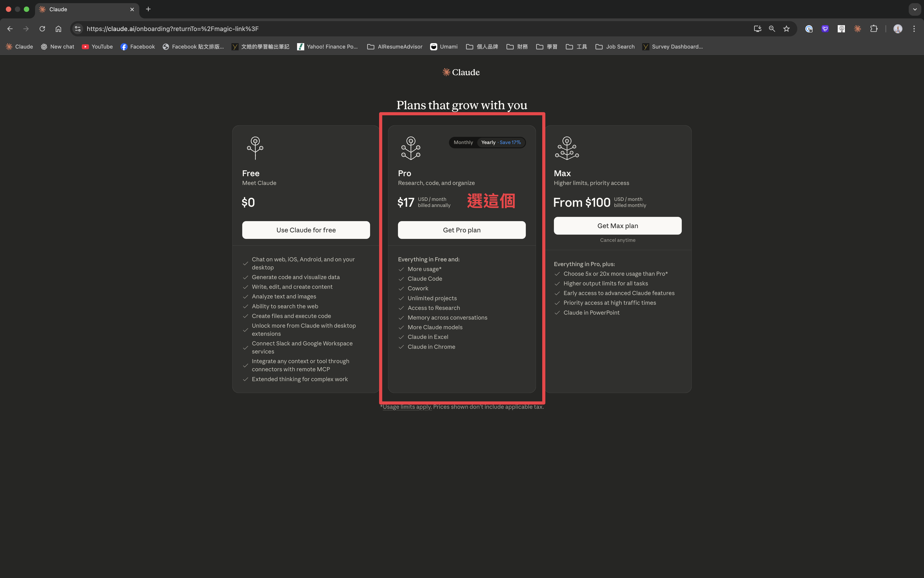
Task: Click 'Claude in Excel' feature text
Action: click(x=428, y=337)
